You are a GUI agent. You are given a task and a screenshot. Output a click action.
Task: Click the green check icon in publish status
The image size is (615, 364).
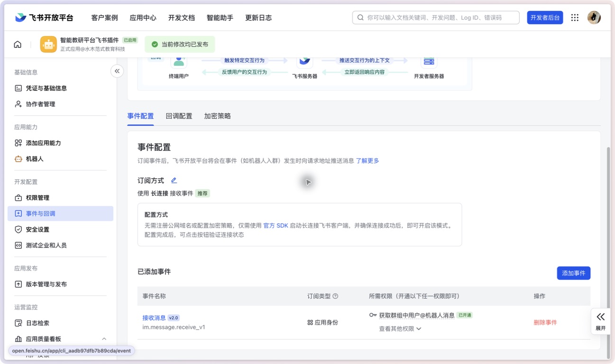[x=155, y=44]
